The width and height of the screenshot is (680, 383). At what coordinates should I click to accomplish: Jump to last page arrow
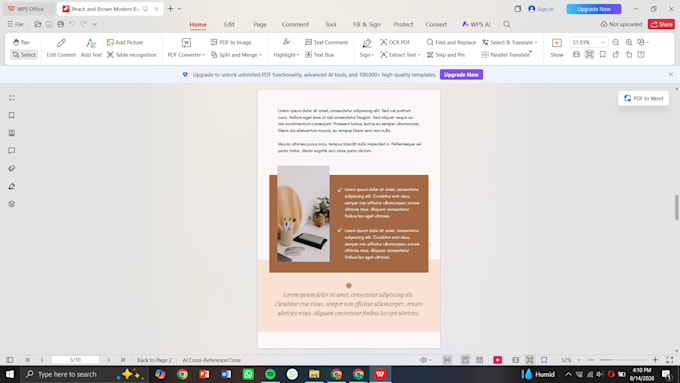[123, 360]
